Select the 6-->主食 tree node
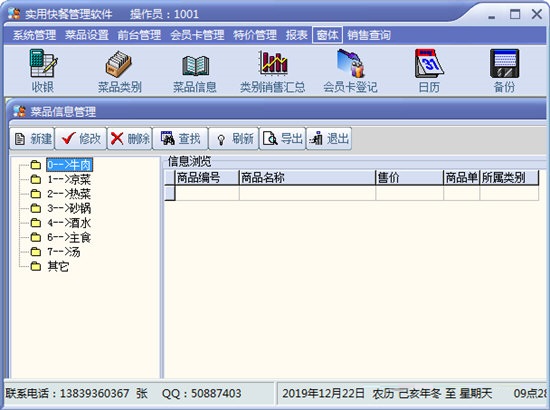The height and width of the screenshot is (410, 550). click(x=69, y=238)
